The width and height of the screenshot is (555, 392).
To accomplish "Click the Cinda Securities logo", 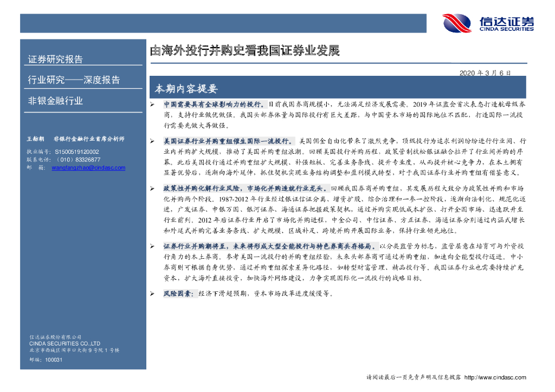I will click(x=488, y=23).
